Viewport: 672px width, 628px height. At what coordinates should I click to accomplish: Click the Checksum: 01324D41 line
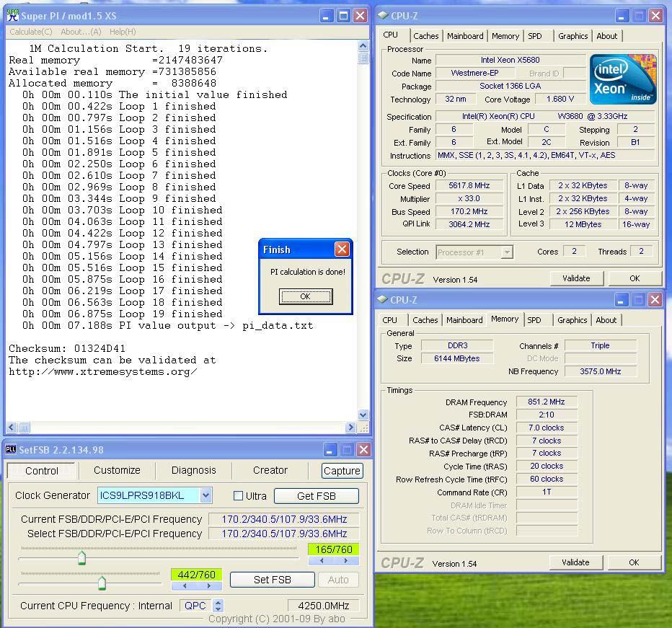(67, 348)
